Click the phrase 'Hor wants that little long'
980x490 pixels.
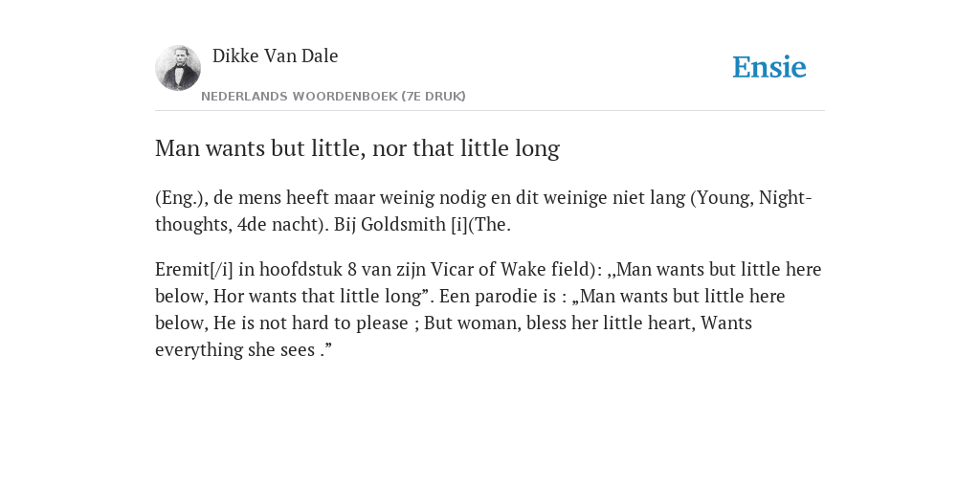[x=318, y=297]
